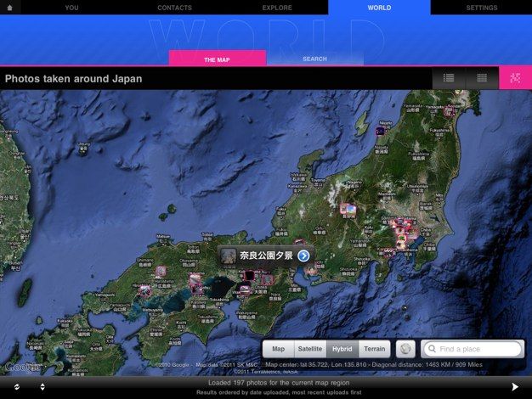Choose the Terrain map type

point(374,349)
